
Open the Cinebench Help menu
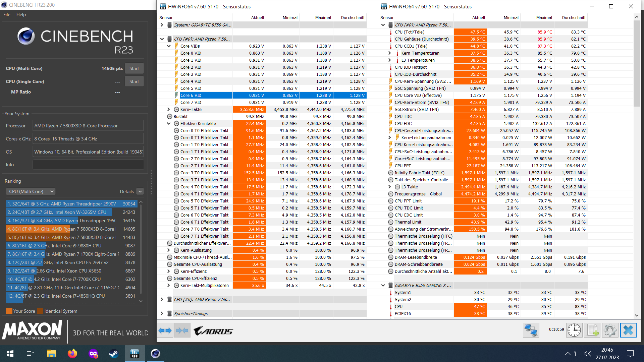pos(21,14)
